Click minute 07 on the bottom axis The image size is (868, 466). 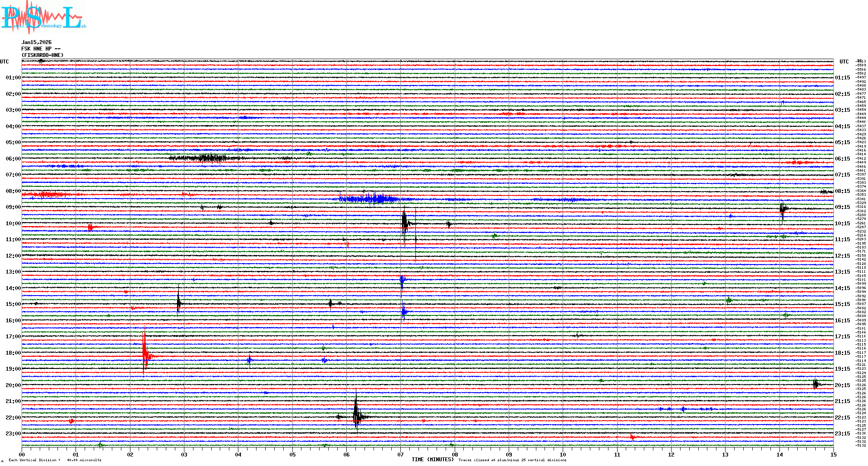coord(400,455)
